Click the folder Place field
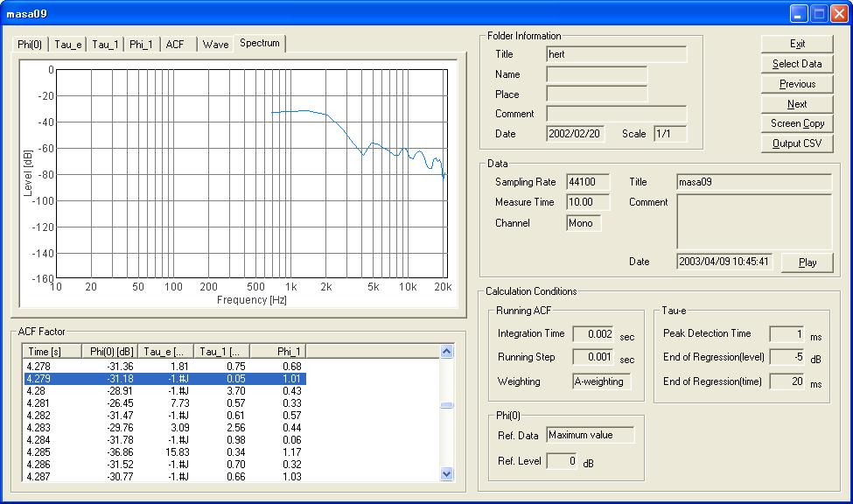Screen dimensions: 853x504 coord(597,94)
